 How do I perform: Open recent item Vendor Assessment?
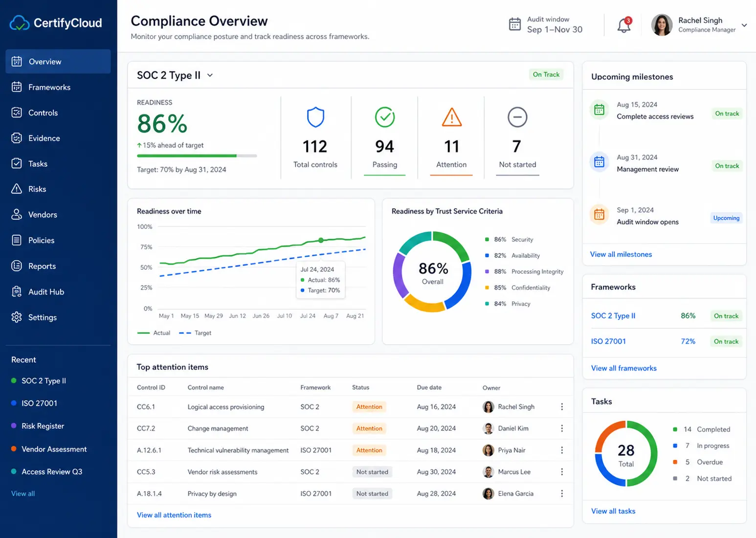(54, 449)
